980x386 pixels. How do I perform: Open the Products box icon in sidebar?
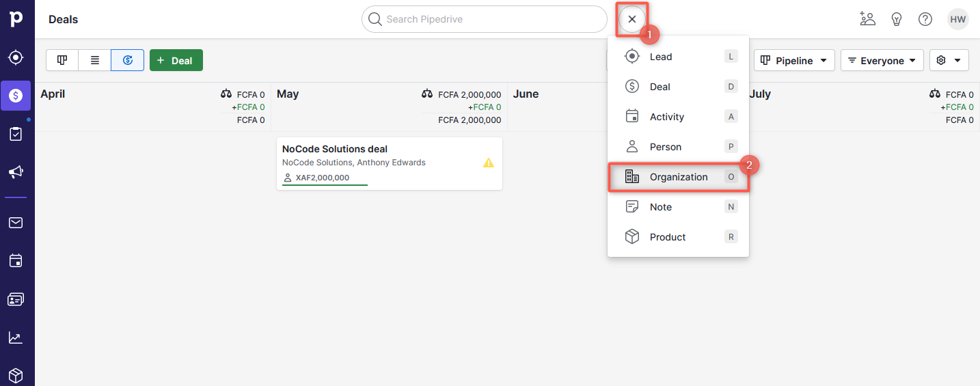pos(16,375)
